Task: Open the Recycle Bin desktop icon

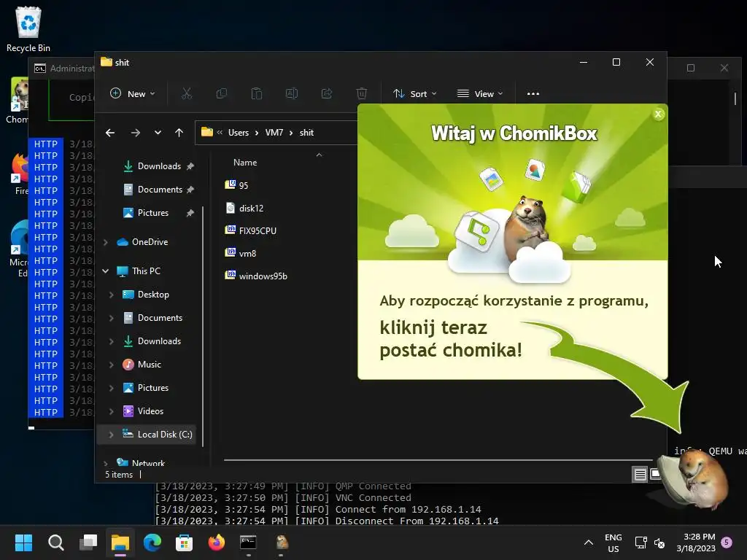Action: (x=28, y=28)
